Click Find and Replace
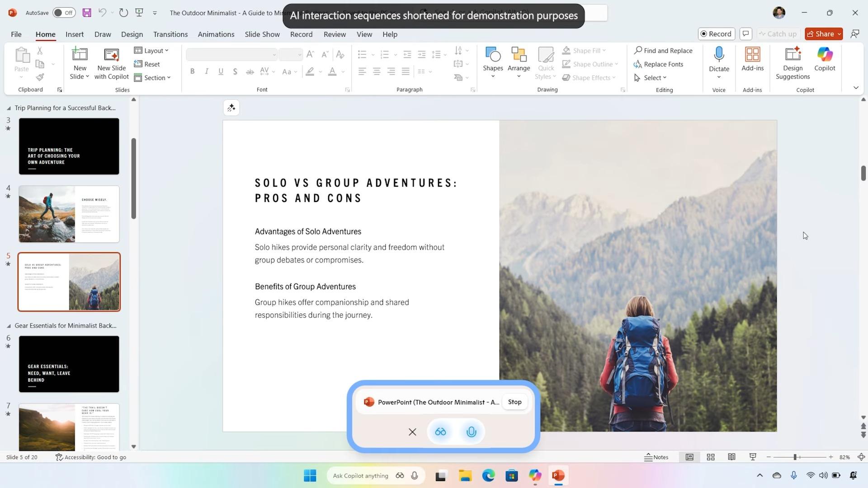The image size is (868, 488). pos(663,50)
